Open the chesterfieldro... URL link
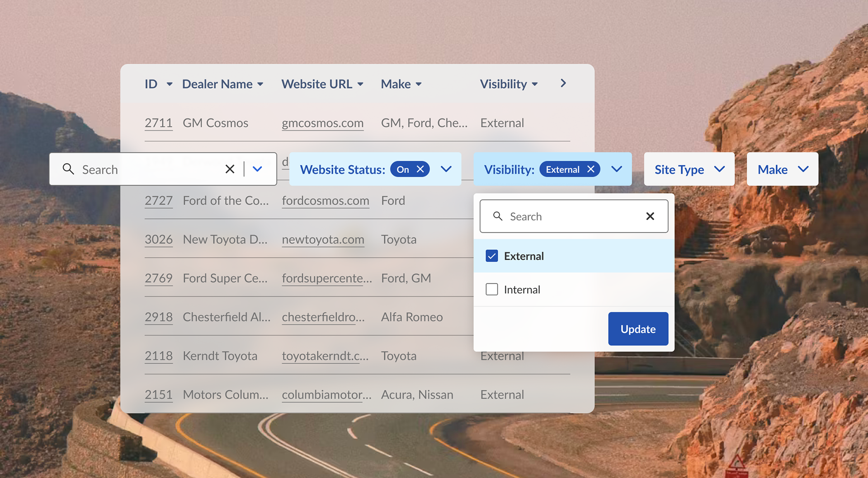 click(323, 317)
